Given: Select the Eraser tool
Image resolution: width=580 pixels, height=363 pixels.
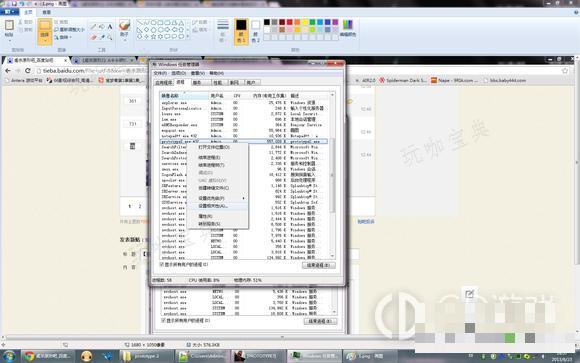Looking at the screenshot, I should click(94, 37).
